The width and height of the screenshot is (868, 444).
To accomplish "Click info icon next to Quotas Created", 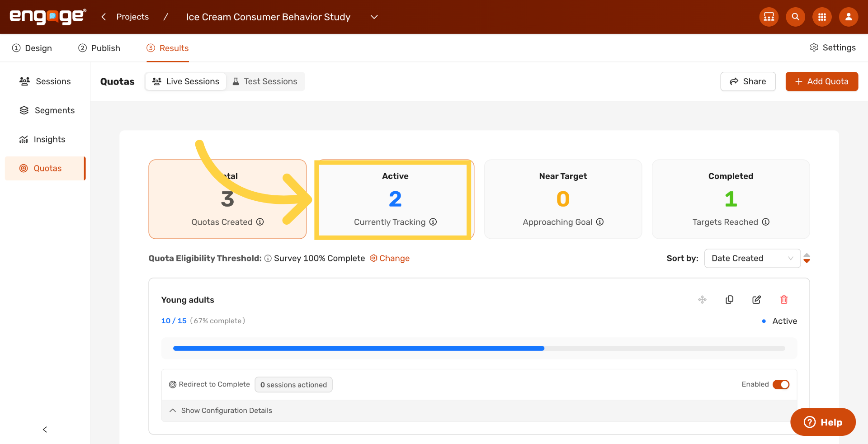I will click(x=260, y=222).
